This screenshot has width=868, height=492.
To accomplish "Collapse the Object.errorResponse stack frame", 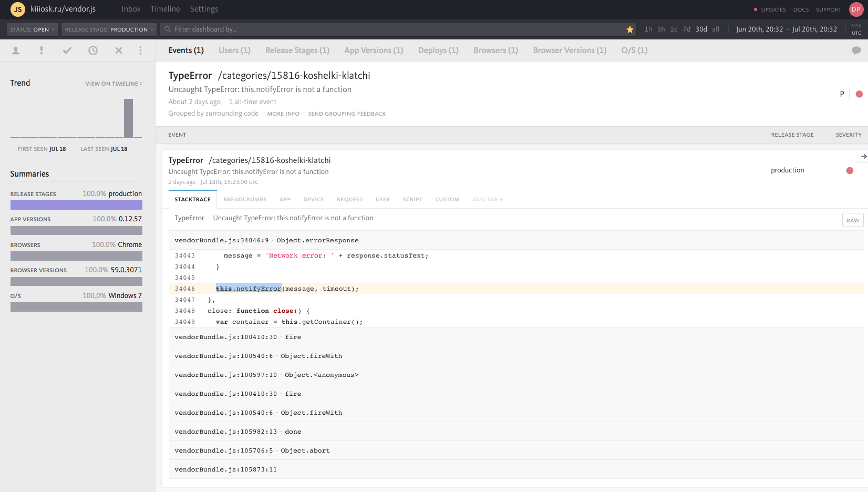I will coord(516,240).
